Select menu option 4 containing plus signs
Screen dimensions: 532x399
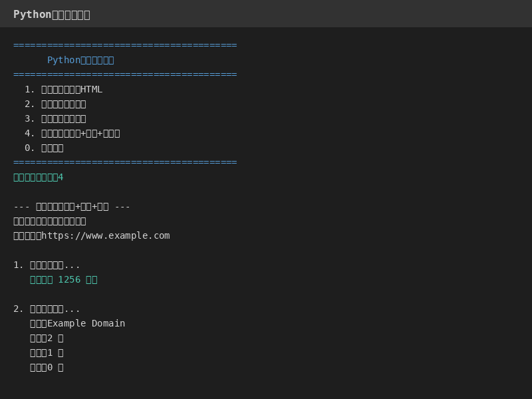click(72, 134)
